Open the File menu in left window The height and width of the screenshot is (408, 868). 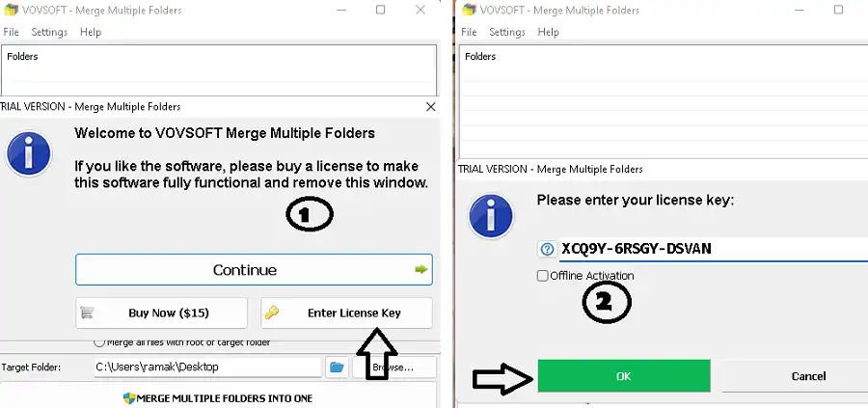pyautogui.click(x=11, y=32)
